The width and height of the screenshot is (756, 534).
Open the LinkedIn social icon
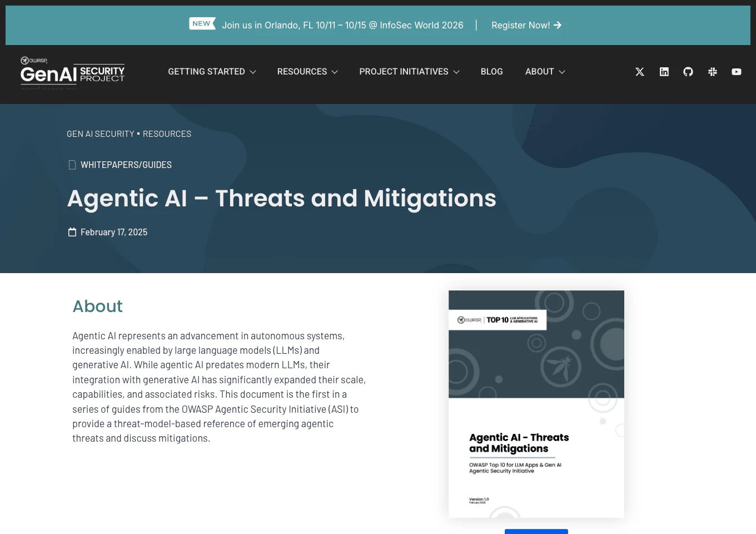tap(664, 72)
